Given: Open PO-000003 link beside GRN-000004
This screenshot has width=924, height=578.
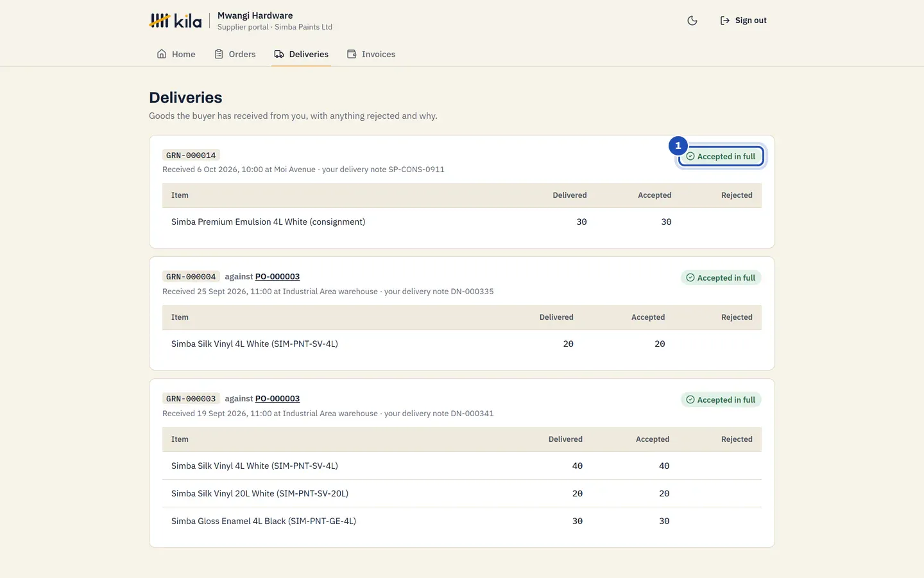Looking at the screenshot, I should click(x=277, y=277).
